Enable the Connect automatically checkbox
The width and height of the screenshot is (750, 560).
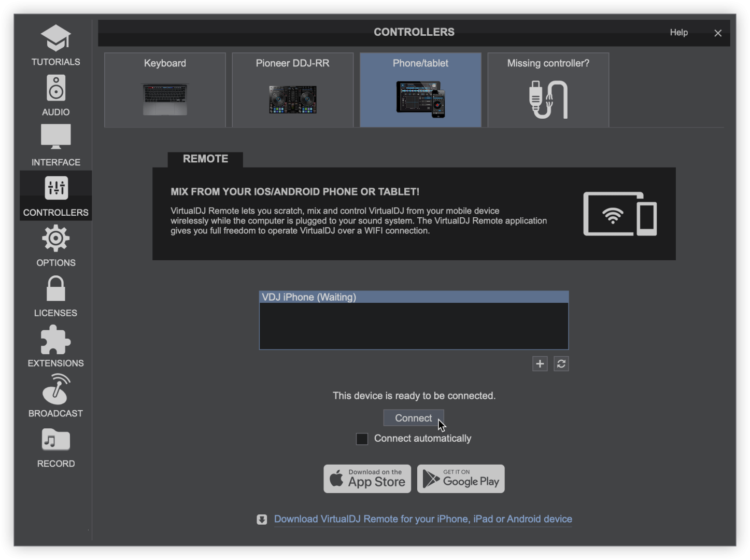coord(362,439)
